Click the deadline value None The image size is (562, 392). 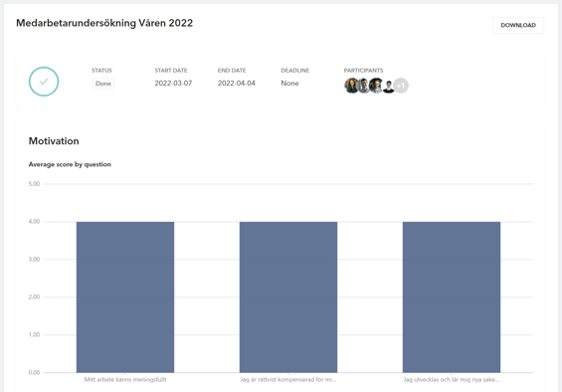[289, 84]
